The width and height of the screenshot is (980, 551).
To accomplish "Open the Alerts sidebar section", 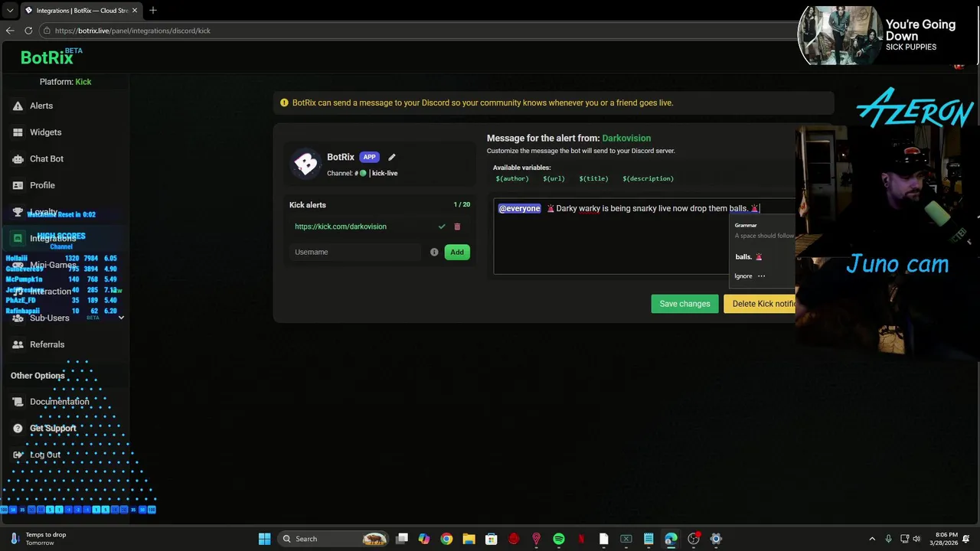I will (x=41, y=106).
